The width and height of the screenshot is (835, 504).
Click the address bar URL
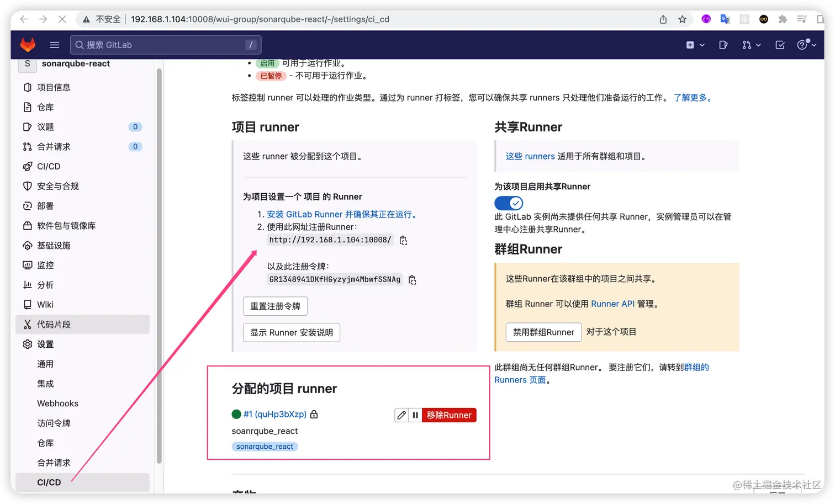coord(260,19)
